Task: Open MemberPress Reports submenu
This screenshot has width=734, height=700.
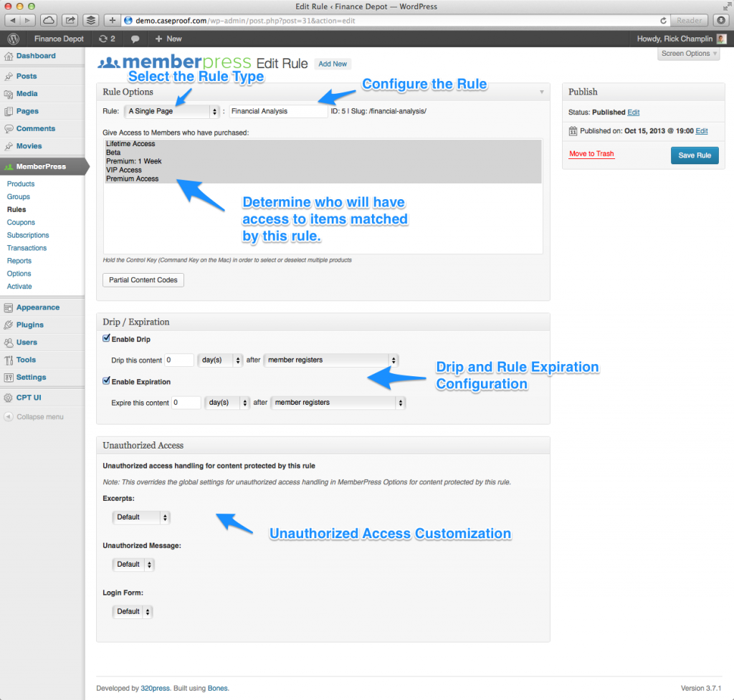Action: (19, 261)
